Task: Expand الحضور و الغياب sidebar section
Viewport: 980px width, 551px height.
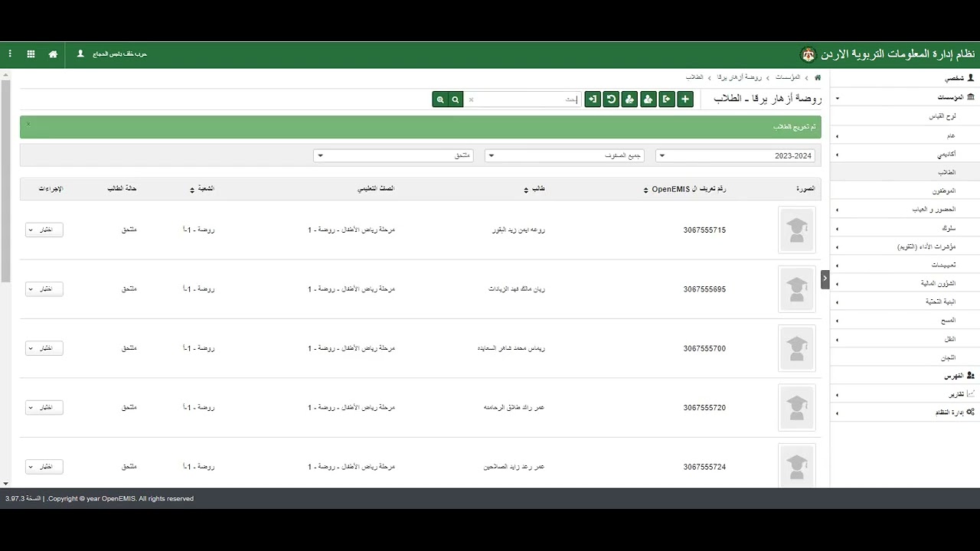Action: coord(903,209)
